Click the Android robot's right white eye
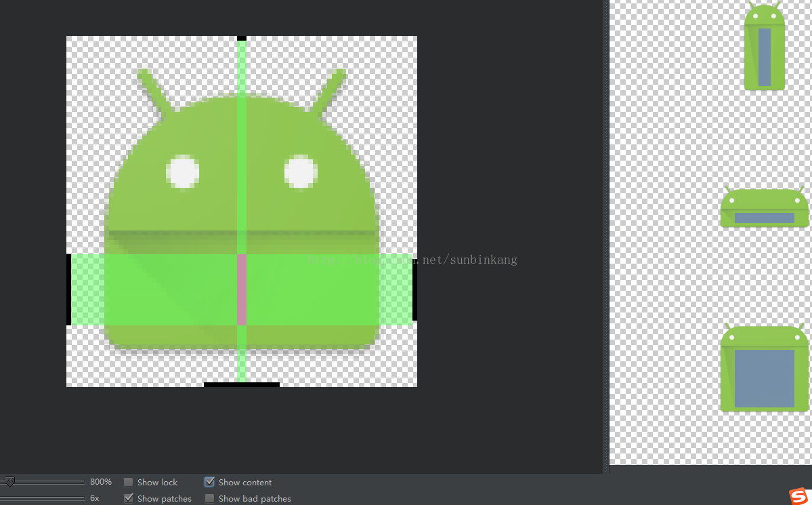 pos(301,172)
